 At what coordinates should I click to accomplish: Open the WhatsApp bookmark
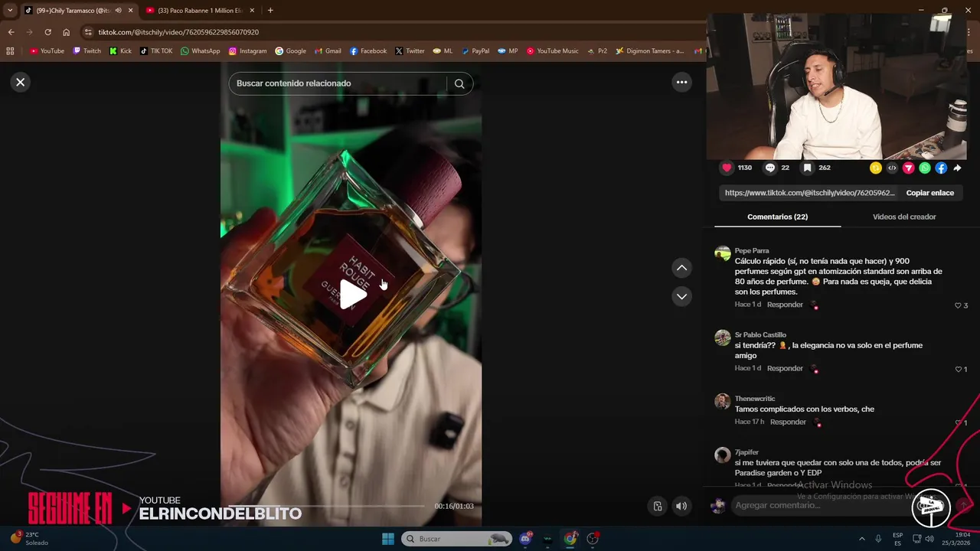[x=200, y=51]
